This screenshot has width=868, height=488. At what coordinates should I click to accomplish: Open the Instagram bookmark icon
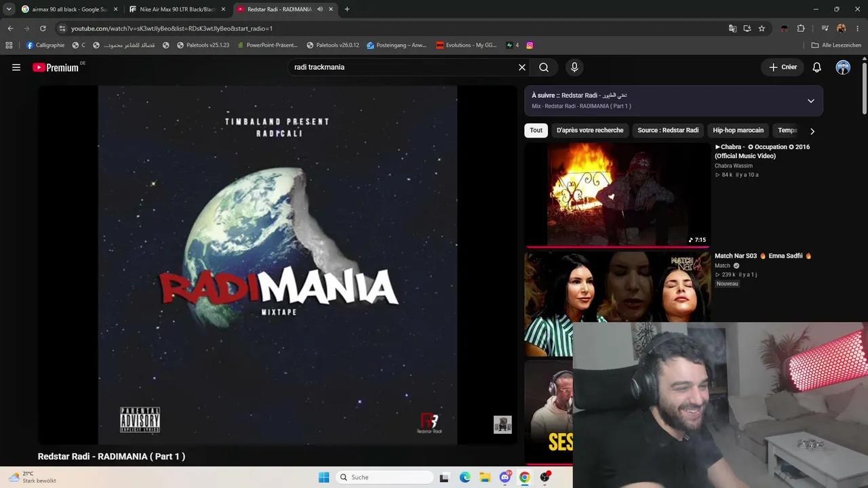click(x=530, y=45)
